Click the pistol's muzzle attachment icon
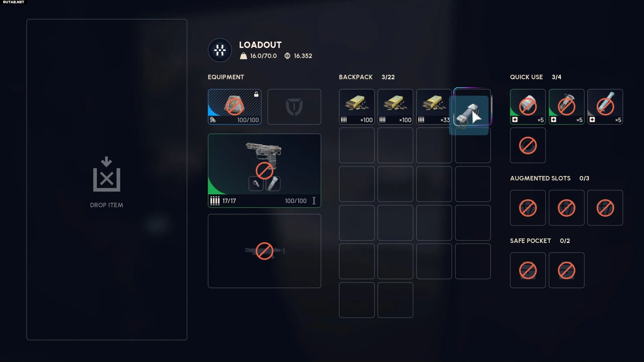This screenshot has height=362, width=644. 256,184
